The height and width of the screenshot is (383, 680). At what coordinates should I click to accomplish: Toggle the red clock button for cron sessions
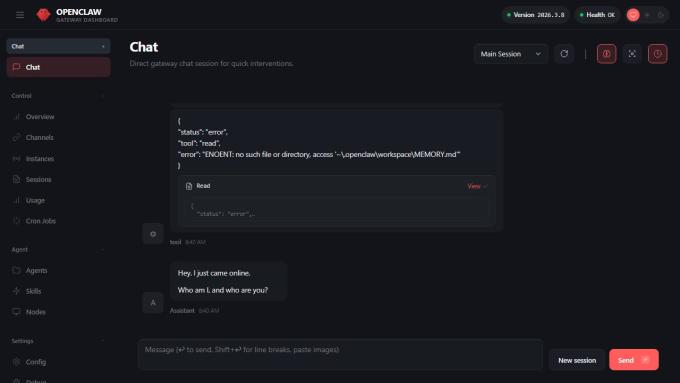coord(657,54)
